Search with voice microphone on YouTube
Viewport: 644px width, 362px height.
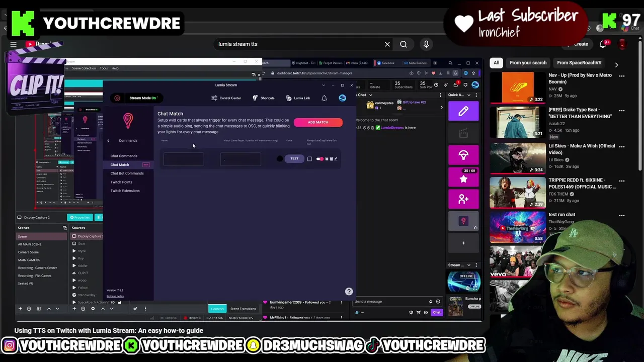click(426, 44)
